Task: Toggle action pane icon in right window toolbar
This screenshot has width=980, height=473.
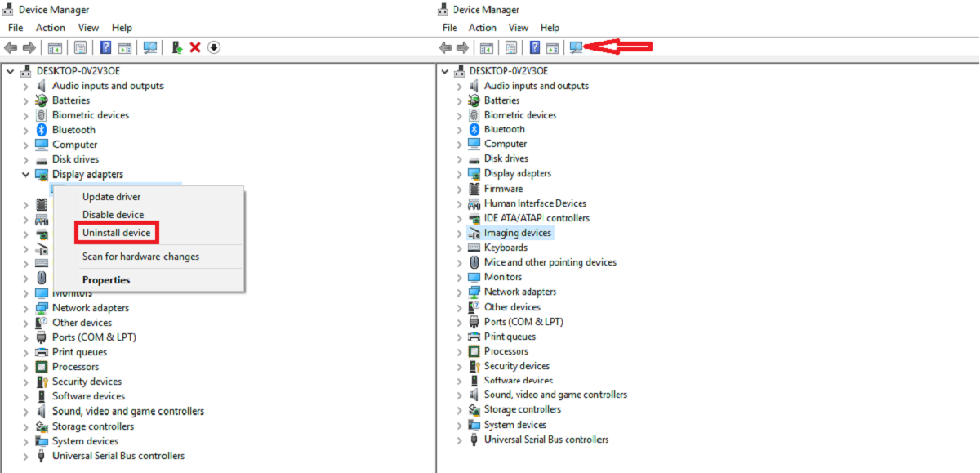Action: coord(553,47)
